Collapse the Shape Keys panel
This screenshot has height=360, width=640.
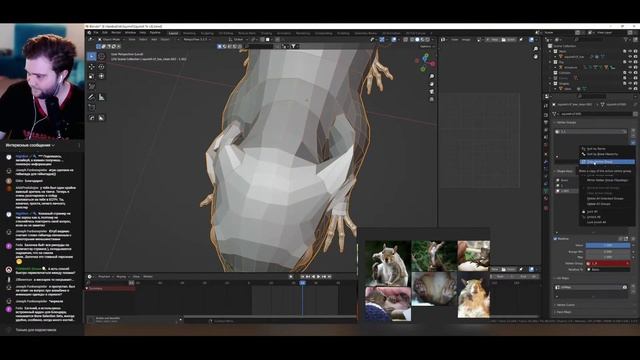[x=564, y=171]
